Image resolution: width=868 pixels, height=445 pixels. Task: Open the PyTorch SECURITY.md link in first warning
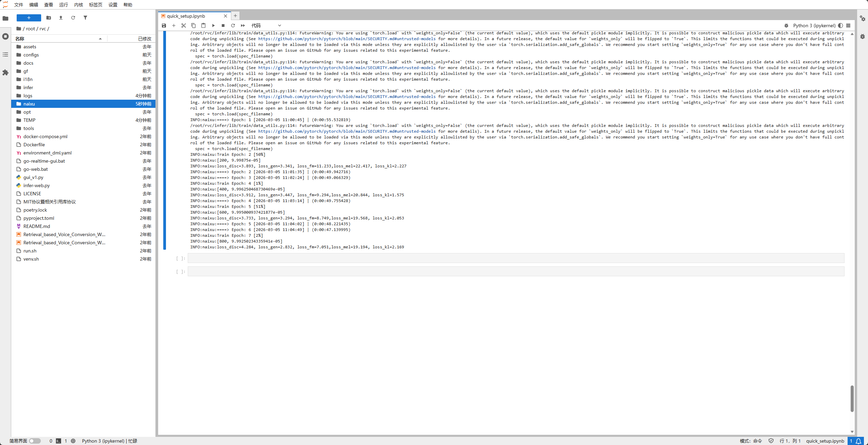[x=347, y=39]
